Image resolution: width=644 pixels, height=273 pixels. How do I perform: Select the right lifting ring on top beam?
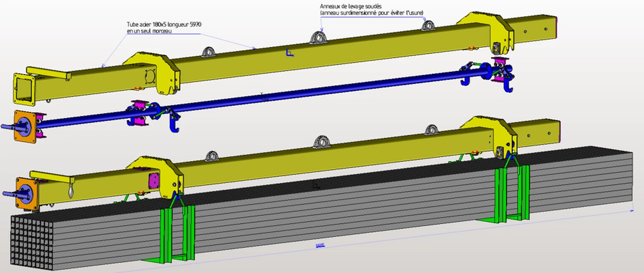[x=428, y=25]
